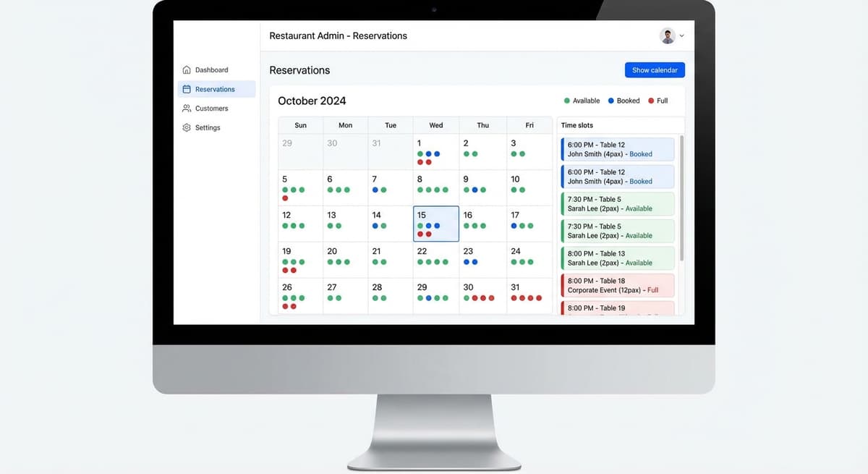Click the Settings gear icon
This screenshot has width=868, height=474.
187,128
